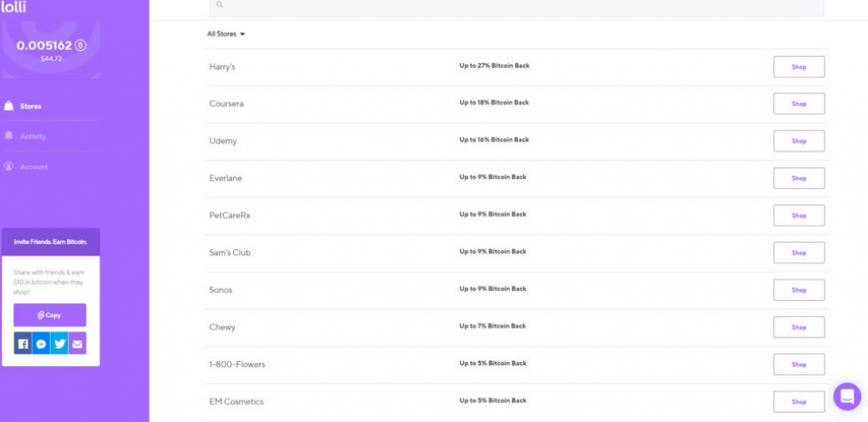
Task: Click 'Up to 16% Bitcoin Back' text
Action: [x=494, y=139]
